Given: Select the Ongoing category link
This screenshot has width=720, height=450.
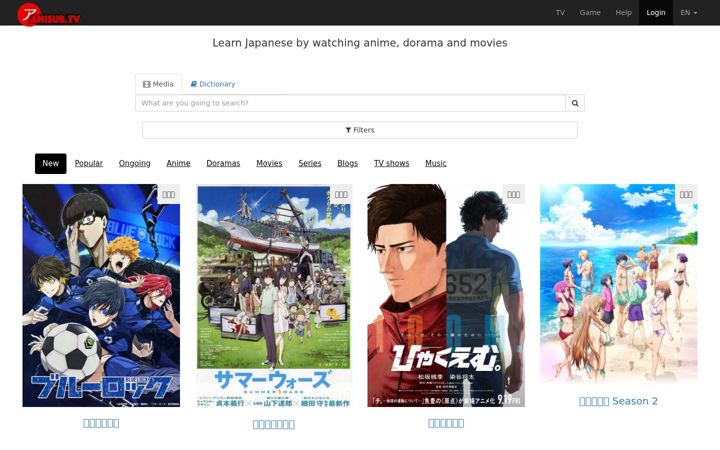Looking at the screenshot, I should click(x=135, y=163).
